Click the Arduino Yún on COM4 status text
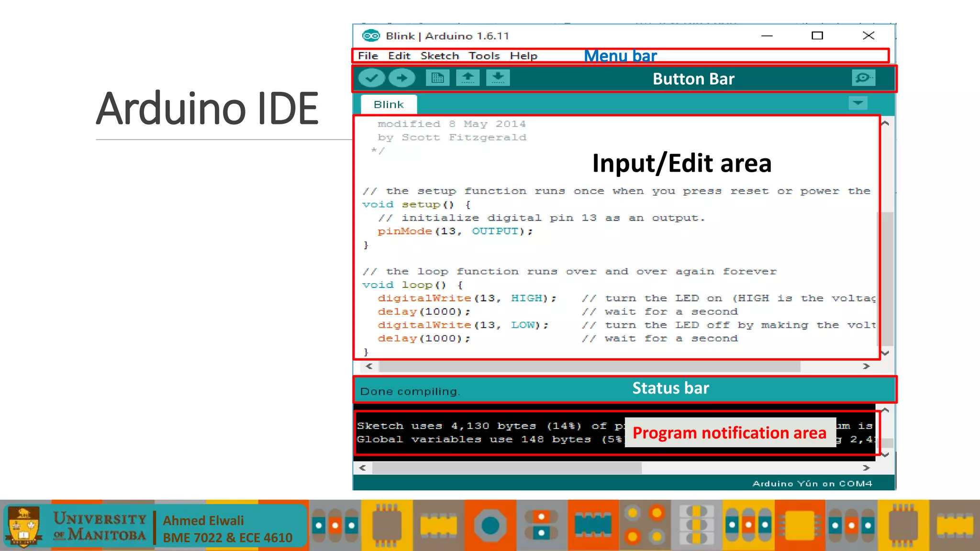 [812, 484]
